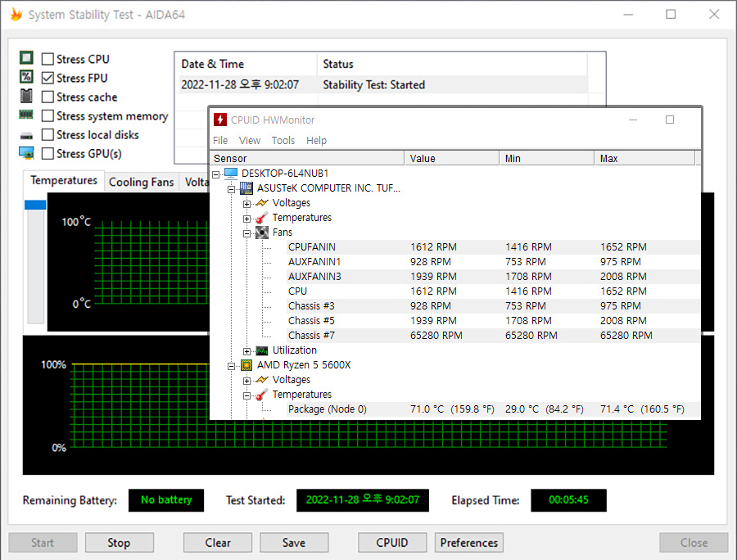Click the percent icon beside Stress FPU

click(x=26, y=77)
